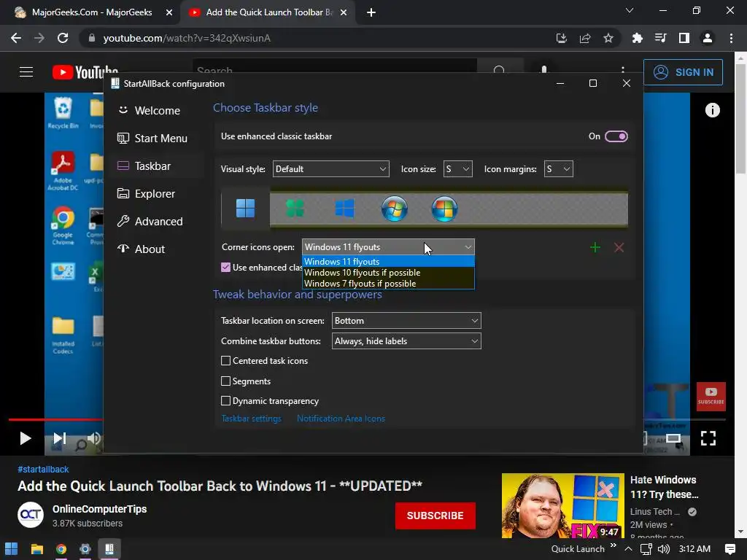Click the video progress bar
The height and width of the screenshot is (560, 747).
[55, 419]
